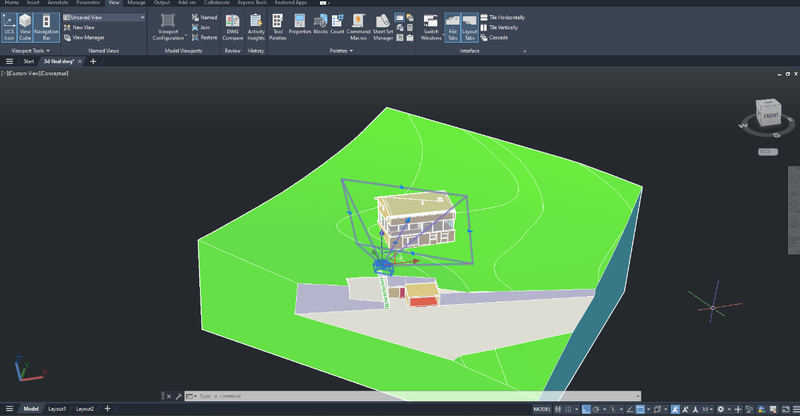The image size is (800, 416).
Task: Toggle the Navigation Bar button
Action: (x=46, y=28)
